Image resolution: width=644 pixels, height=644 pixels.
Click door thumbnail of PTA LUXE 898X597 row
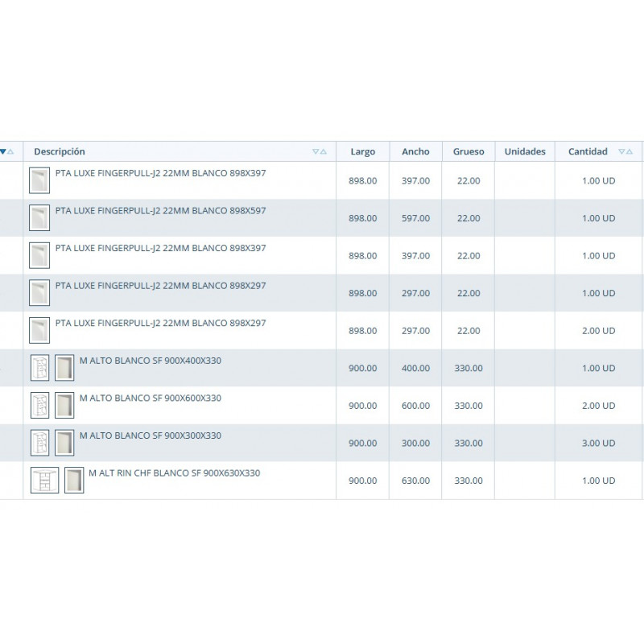[x=39, y=218]
